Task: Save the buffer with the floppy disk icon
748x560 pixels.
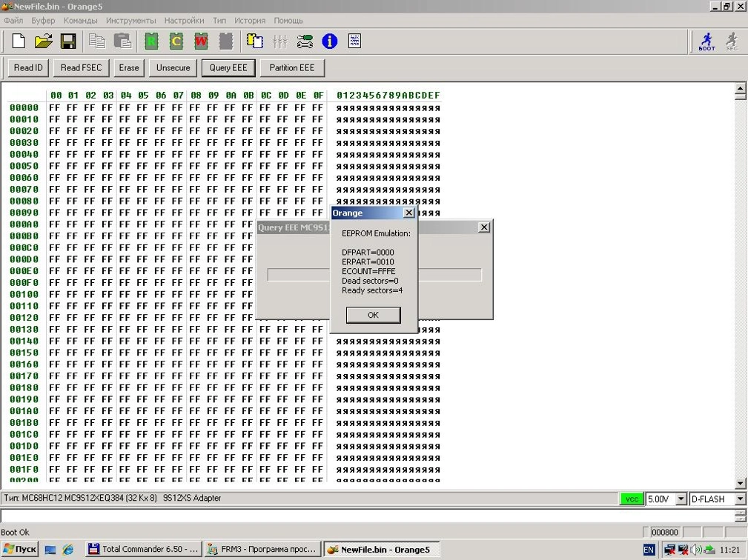Action: pos(68,41)
